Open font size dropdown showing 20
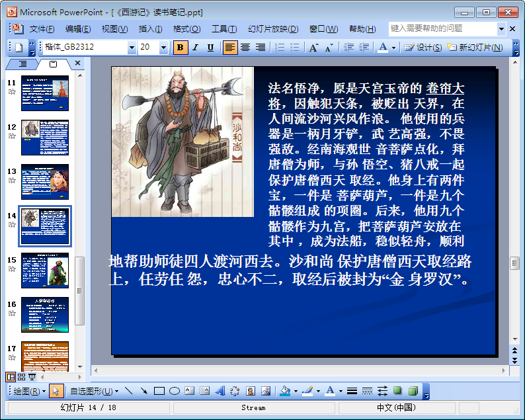This screenshot has width=525, height=420. click(163, 48)
